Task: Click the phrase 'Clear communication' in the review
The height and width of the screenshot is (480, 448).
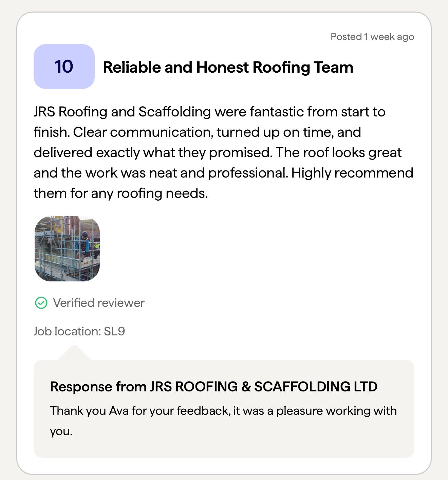Action: coord(143,132)
